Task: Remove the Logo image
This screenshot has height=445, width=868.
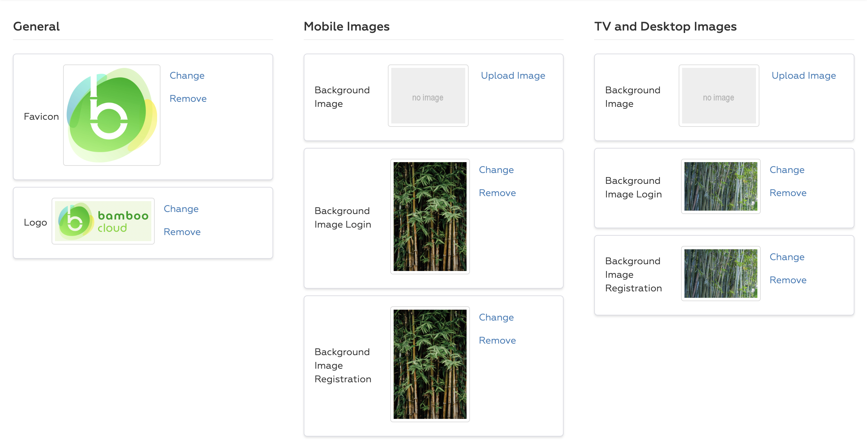Action: (182, 232)
